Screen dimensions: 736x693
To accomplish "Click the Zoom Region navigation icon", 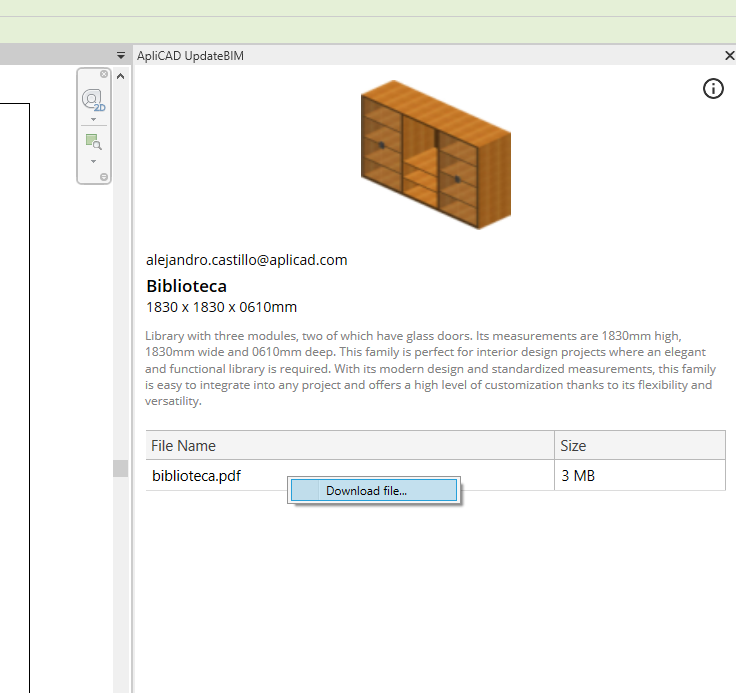I will 93,141.
